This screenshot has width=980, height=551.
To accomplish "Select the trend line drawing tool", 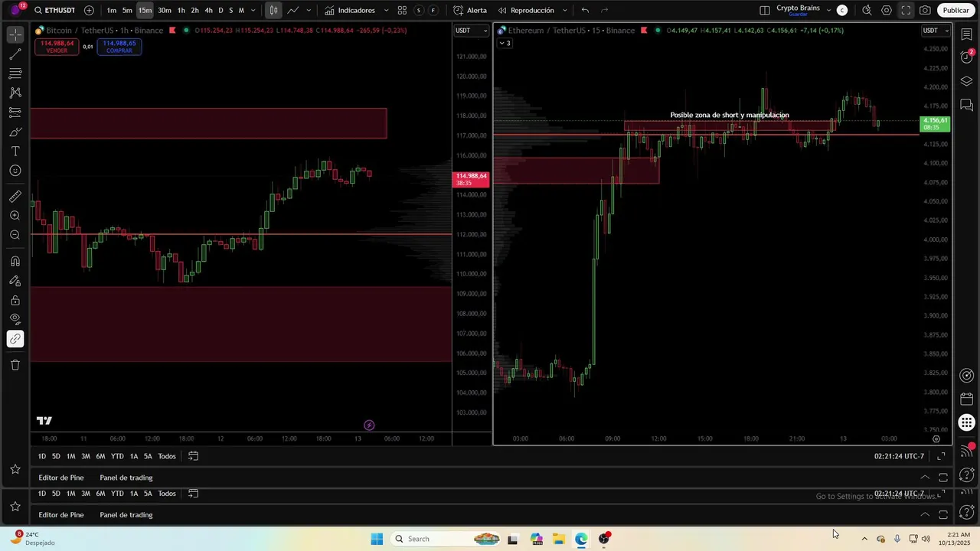I will [15, 54].
